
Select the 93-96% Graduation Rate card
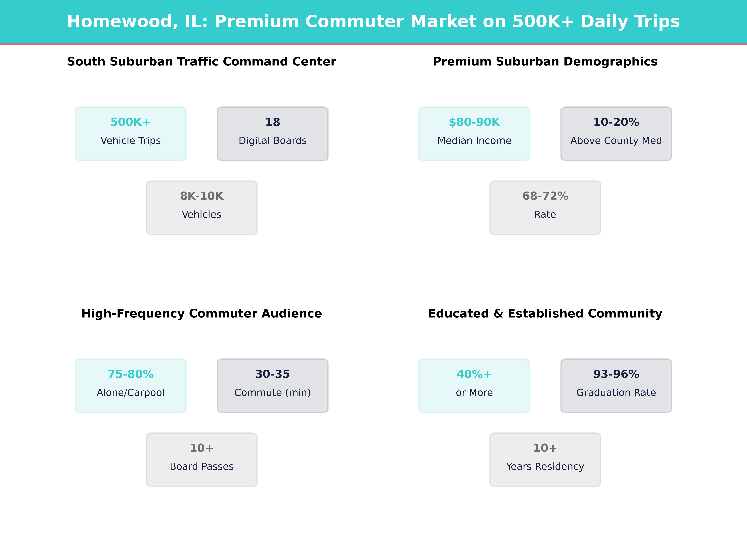click(616, 386)
